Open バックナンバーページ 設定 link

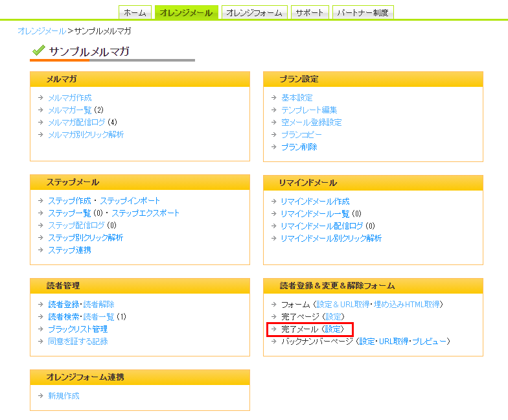[367, 342]
